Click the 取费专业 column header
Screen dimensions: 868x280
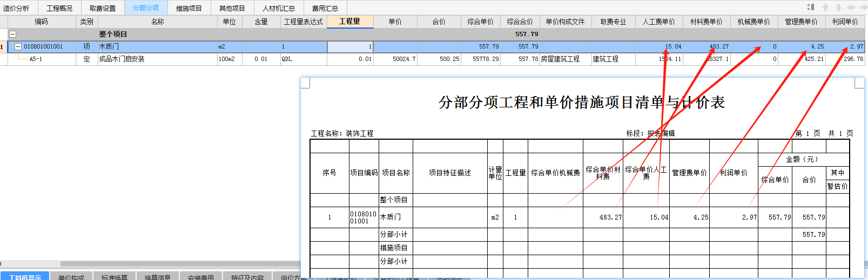coord(613,22)
